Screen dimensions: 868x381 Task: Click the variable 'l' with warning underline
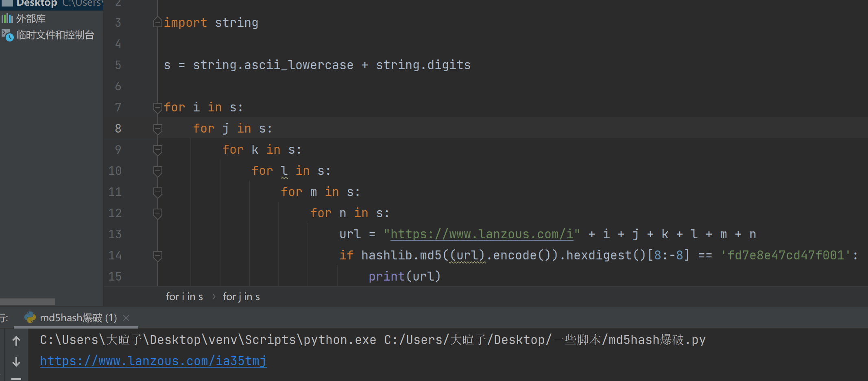(x=284, y=171)
